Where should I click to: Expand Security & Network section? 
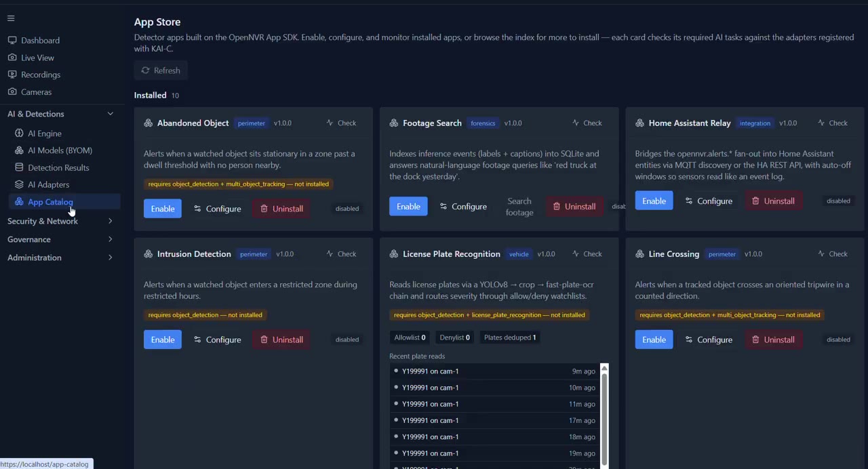click(x=60, y=221)
